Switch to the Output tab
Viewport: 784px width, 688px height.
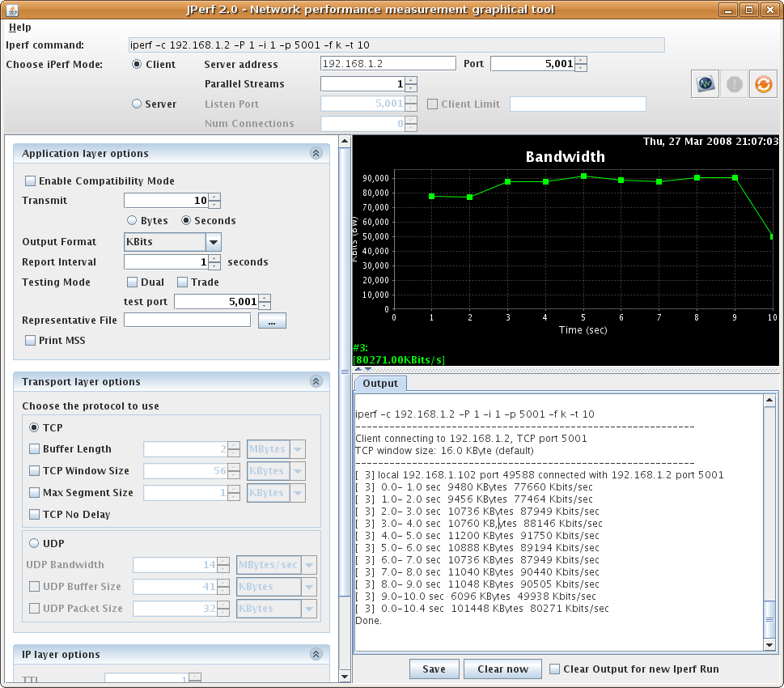(x=380, y=384)
